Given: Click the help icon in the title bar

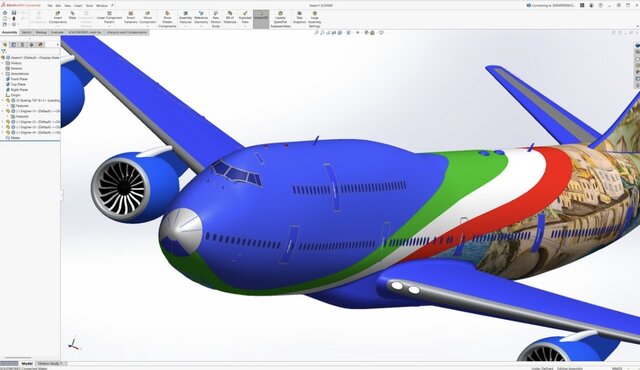Looking at the screenshot, I should pos(600,5).
